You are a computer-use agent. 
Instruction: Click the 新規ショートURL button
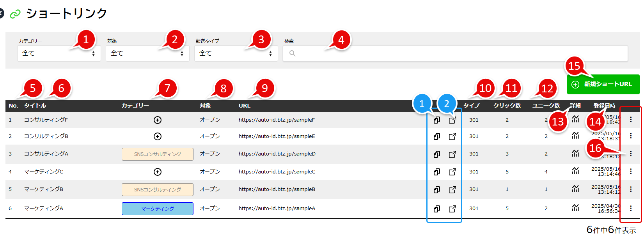(x=603, y=84)
